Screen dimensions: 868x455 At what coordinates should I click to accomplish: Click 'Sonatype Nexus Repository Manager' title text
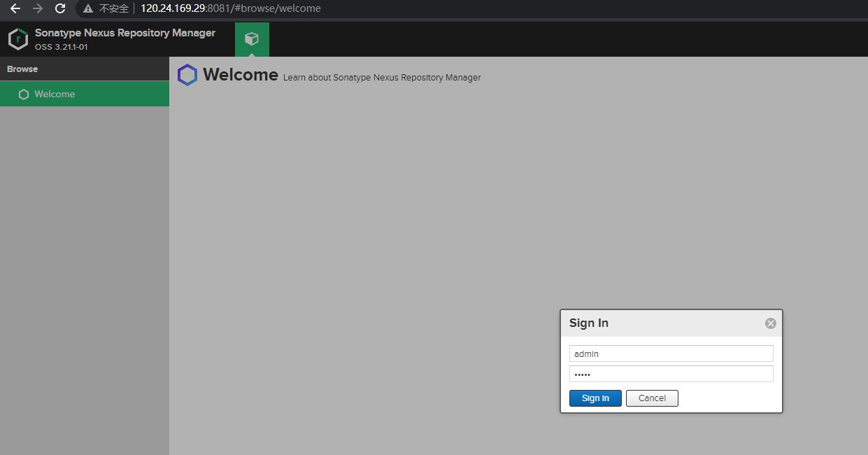pyautogui.click(x=125, y=33)
